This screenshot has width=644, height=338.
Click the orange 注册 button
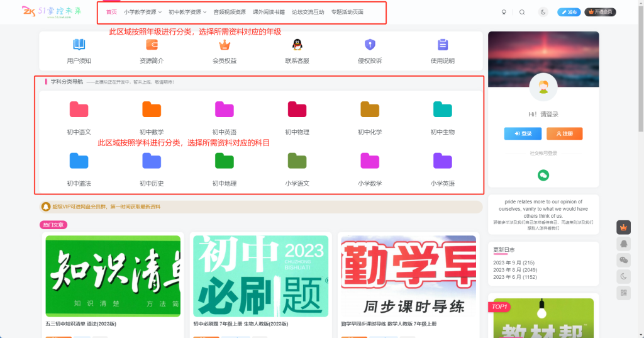tap(564, 133)
